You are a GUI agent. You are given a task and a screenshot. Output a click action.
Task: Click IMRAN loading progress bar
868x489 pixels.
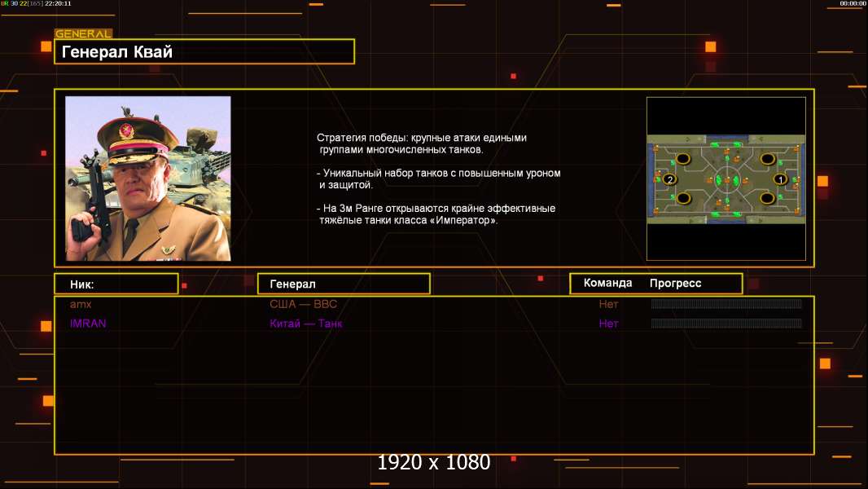click(726, 324)
